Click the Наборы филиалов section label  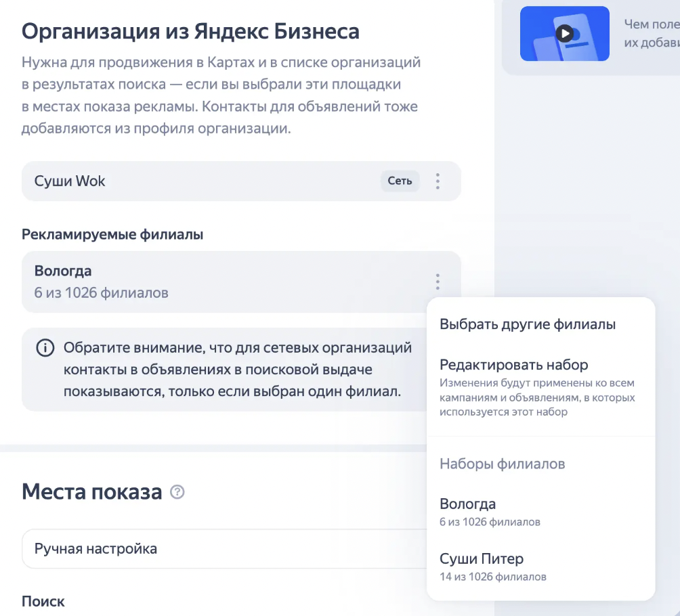[x=502, y=464]
